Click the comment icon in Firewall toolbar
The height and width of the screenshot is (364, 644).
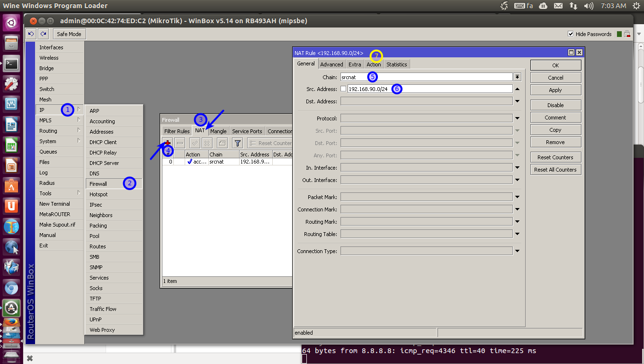tap(222, 143)
